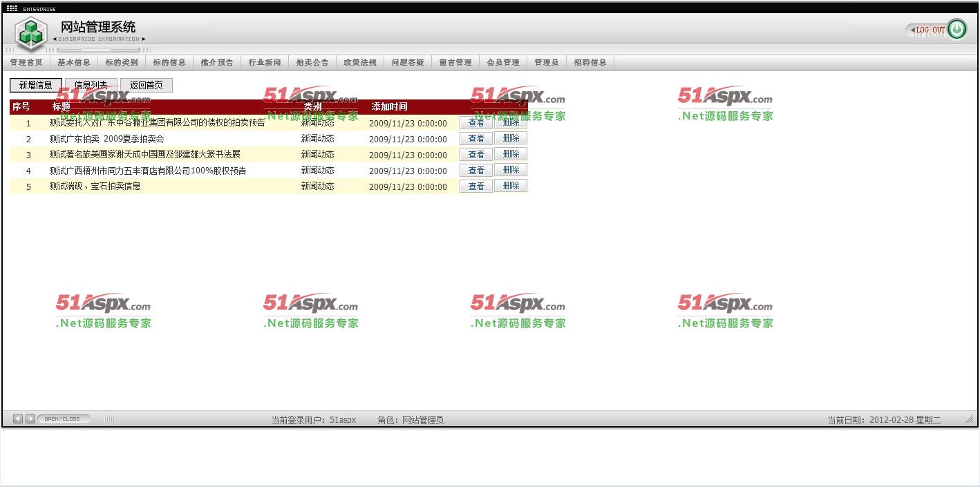Viewport: 980px width, 487px height.
Task: Click the green cubes system logo
Action: coord(31,33)
